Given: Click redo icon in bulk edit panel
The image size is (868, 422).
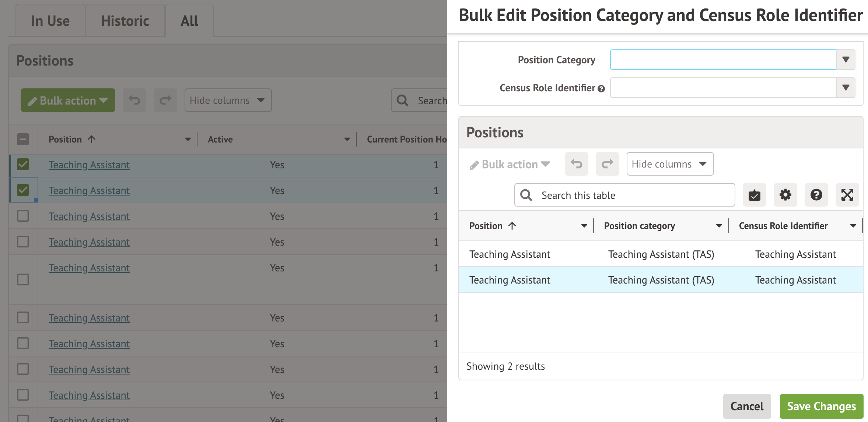Looking at the screenshot, I should 607,164.
